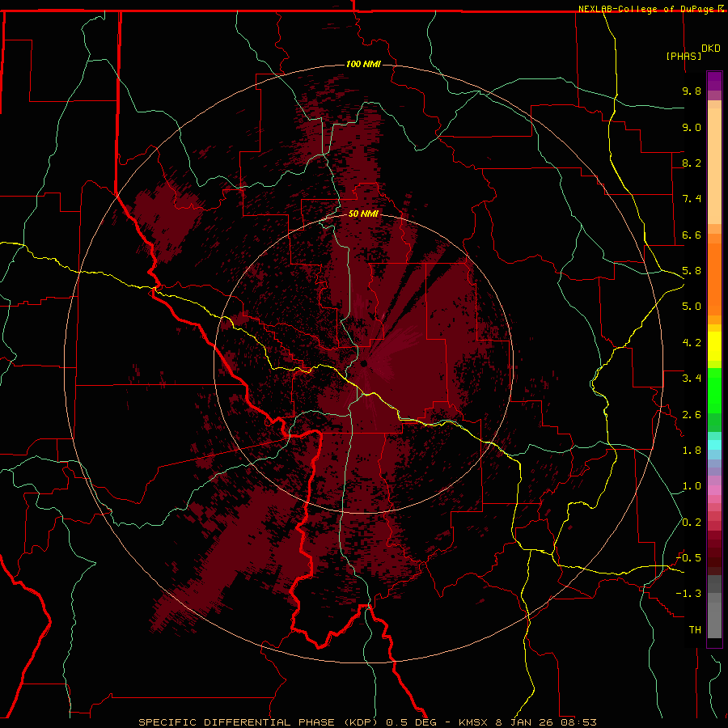Click the 50 NMI range ring label
728x728 pixels.
tap(363, 214)
